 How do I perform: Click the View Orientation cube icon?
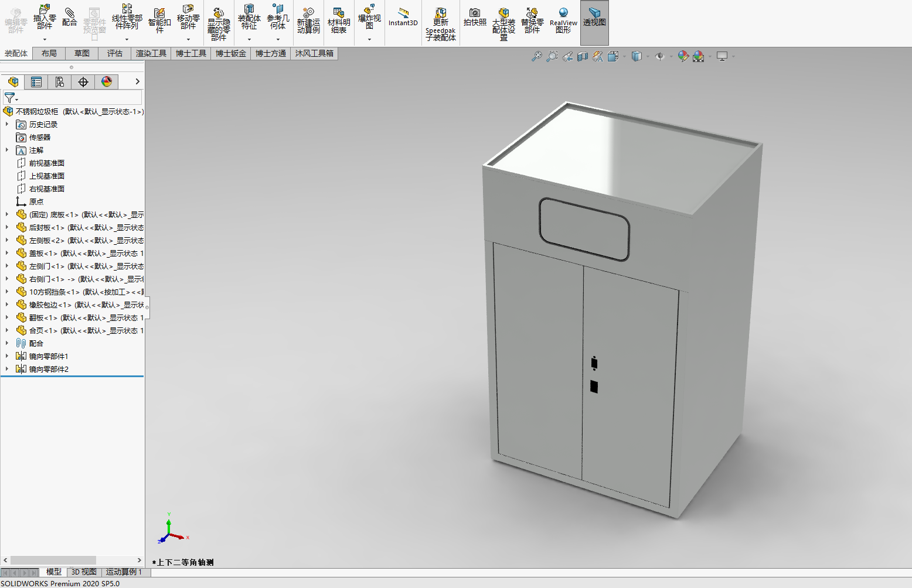coord(613,56)
